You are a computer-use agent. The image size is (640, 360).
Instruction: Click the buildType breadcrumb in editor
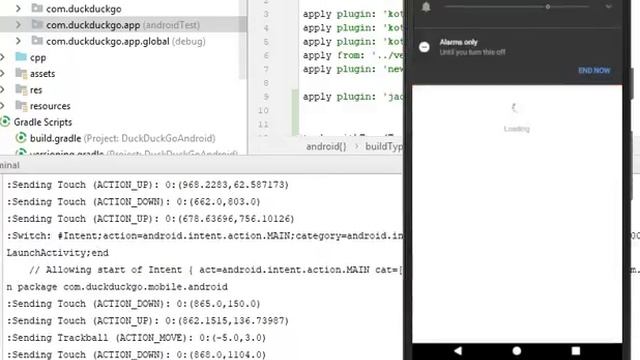(x=384, y=147)
